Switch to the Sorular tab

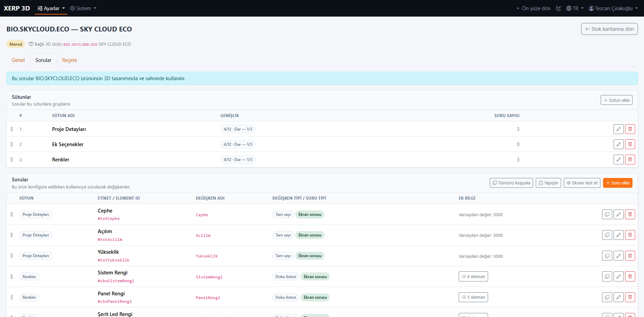click(43, 60)
